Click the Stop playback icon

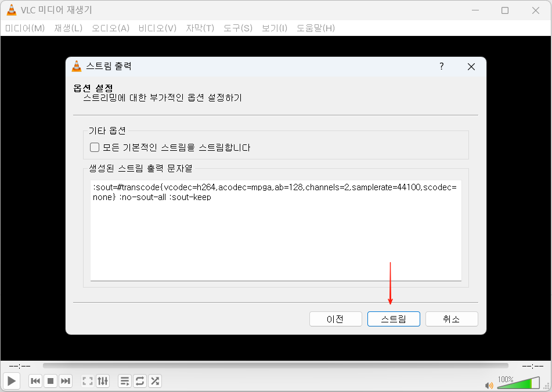(x=50, y=381)
